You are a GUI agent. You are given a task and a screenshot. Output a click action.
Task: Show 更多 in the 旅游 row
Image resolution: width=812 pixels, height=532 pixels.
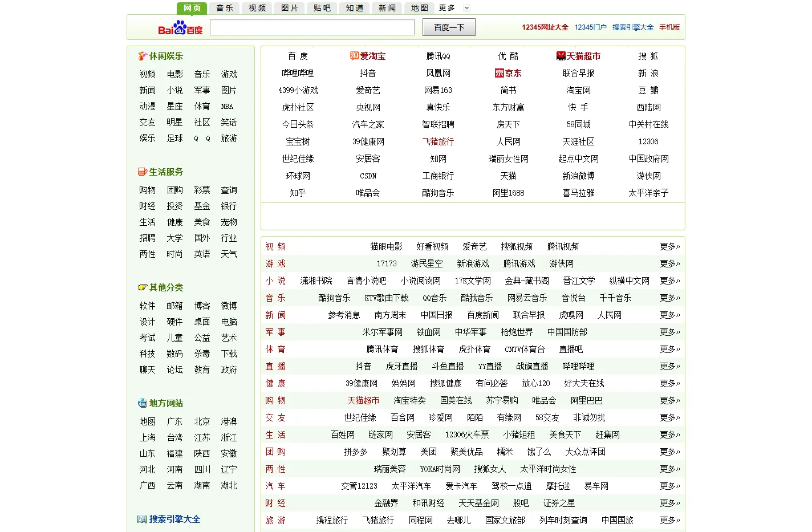(669, 520)
